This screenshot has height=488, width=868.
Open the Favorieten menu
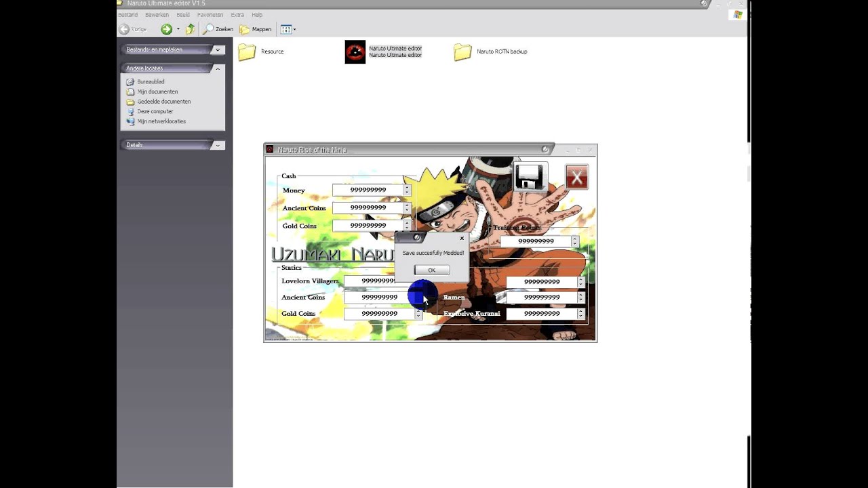coord(210,15)
